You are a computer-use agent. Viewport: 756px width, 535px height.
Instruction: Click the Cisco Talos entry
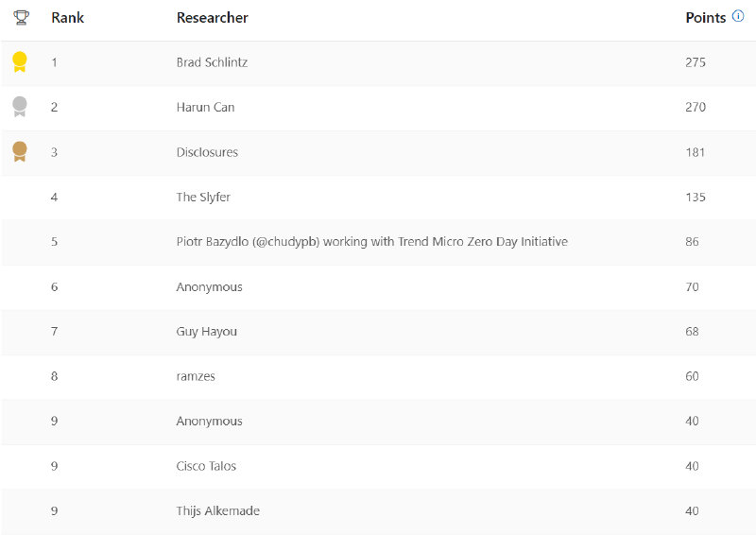tap(206, 466)
